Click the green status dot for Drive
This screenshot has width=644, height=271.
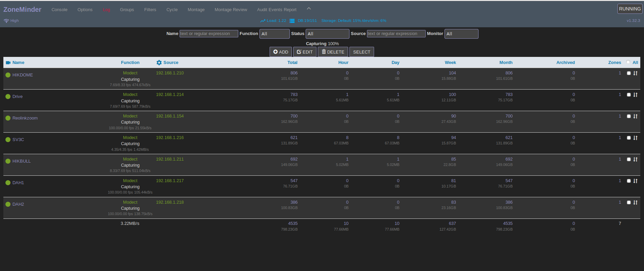[x=8, y=96]
